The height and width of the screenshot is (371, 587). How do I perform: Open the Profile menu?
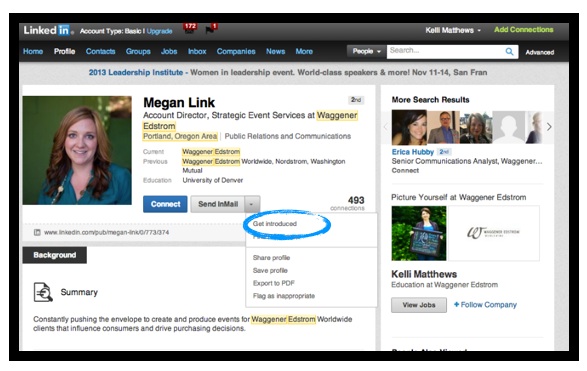(64, 51)
